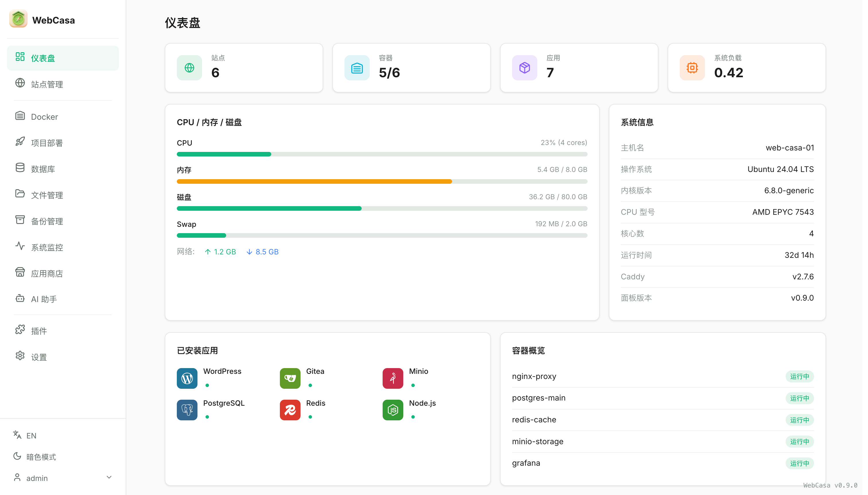Click the Swap usage progress bar
Image resolution: width=868 pixels, height=495 pixels.
[382, 235]
